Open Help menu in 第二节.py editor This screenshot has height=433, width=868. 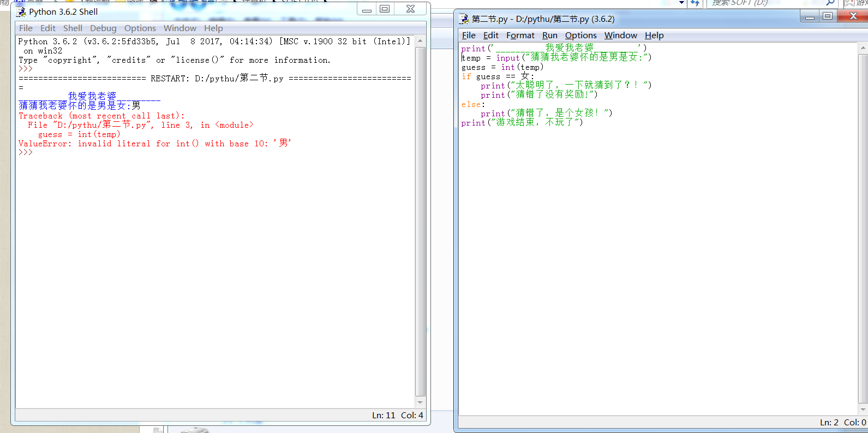point(654,35)
